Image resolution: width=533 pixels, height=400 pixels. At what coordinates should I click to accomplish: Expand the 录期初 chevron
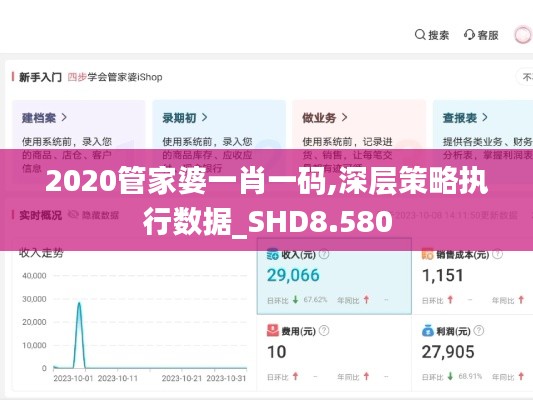(205, 118)
